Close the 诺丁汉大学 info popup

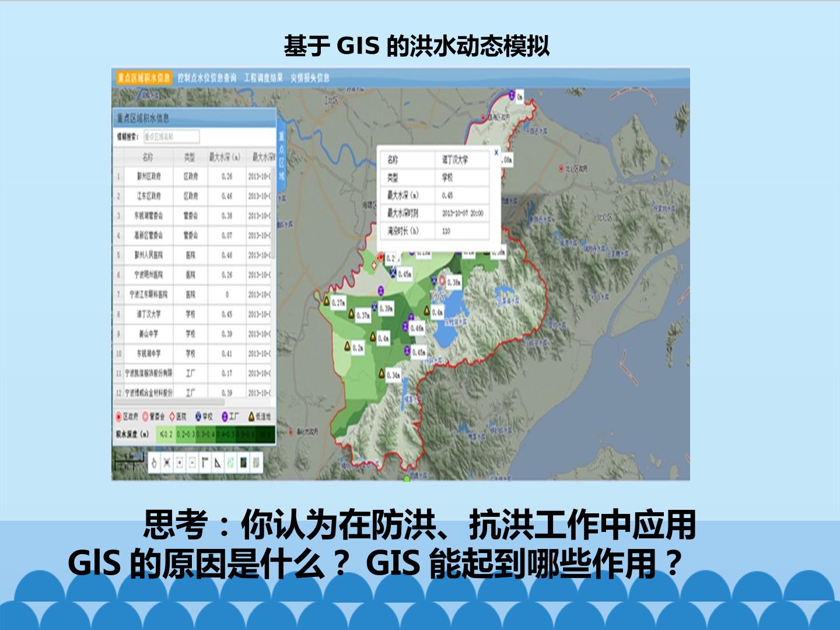[496, 152]
